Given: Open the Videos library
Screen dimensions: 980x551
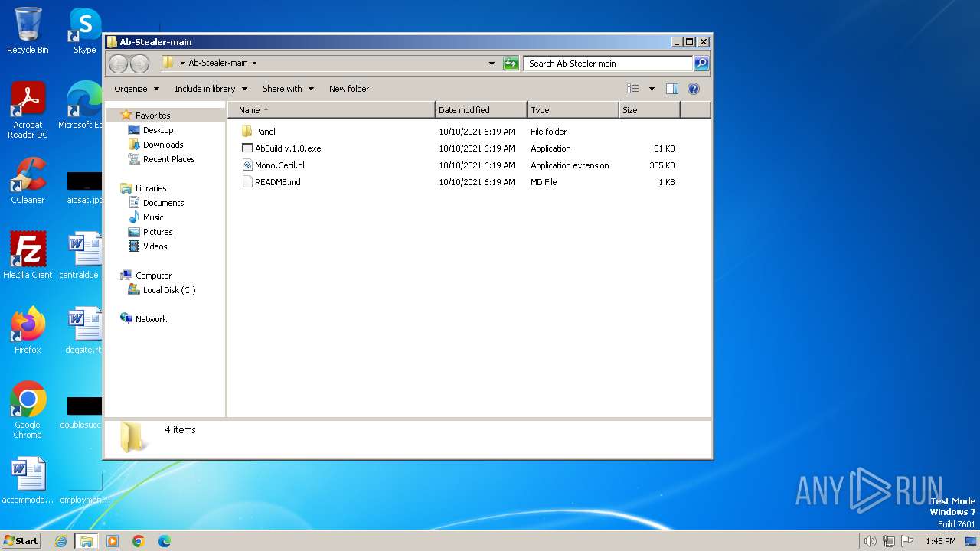Looking at the screenshot, I should click(155, 246).
